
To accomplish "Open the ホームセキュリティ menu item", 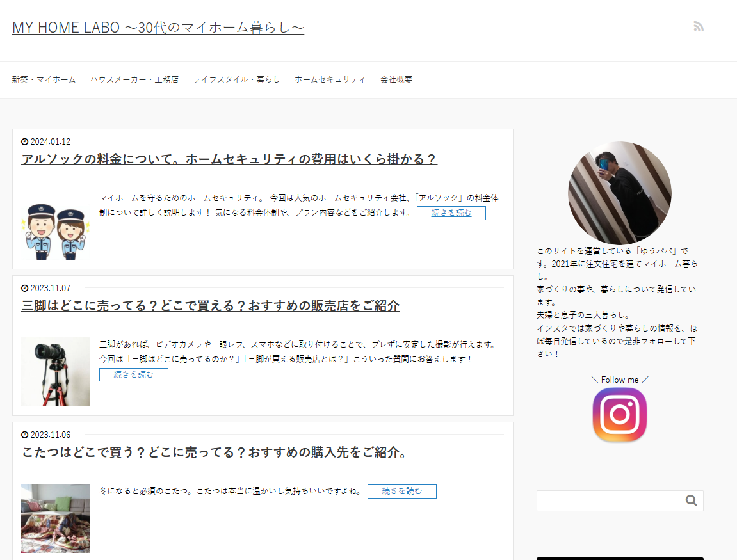I will 330,79.
